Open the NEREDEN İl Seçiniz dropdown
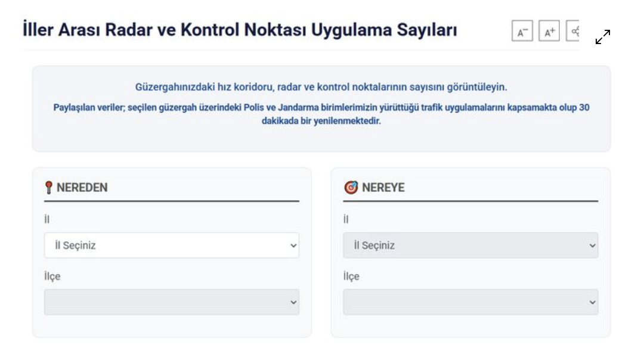 pyautogui.click(x=172, y=246)
